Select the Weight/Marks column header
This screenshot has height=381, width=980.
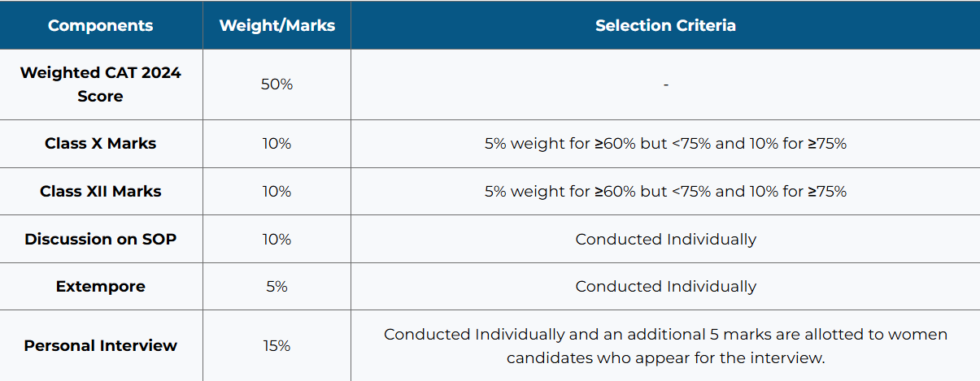[x=277, y=25]
